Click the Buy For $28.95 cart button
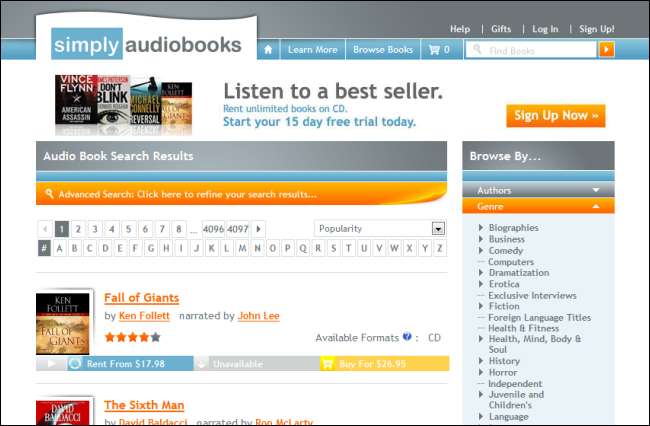650x426 pixels. coord(385,364)
